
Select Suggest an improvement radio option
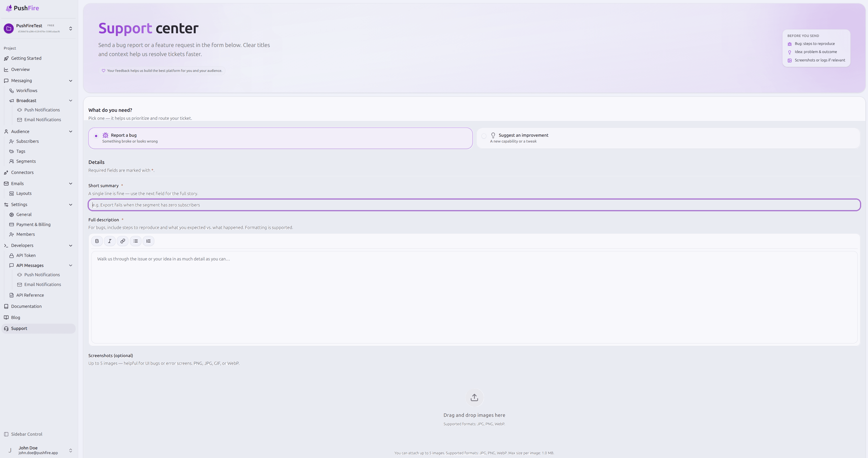[484, 136]
